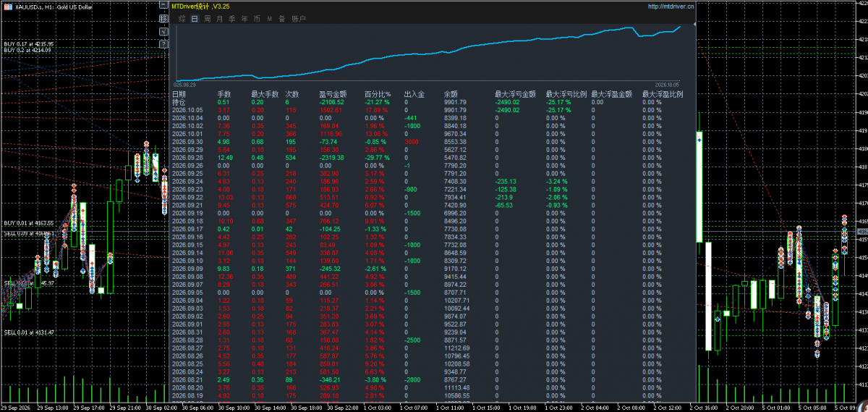Select the 2026.09.28 date row

coord(186,157)
